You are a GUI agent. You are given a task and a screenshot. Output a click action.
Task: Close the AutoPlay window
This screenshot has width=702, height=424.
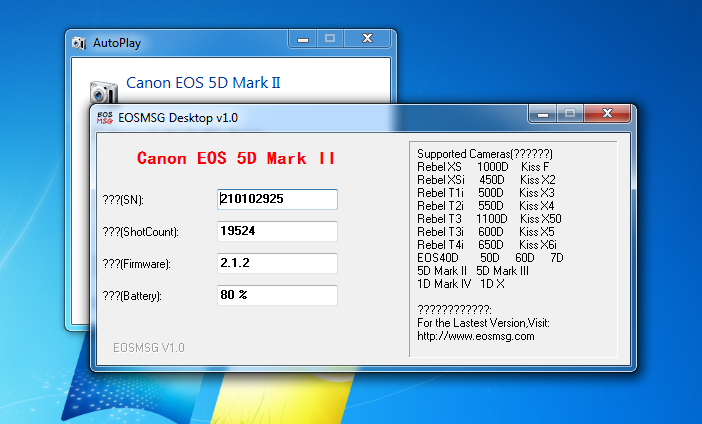point(367,38)
